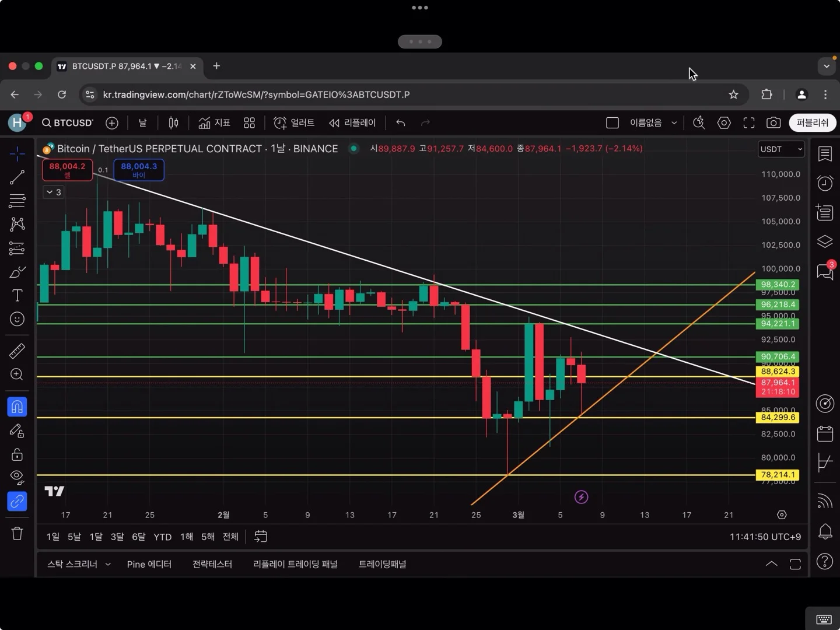Open the 지표 indicators menu

coord(215,123)
